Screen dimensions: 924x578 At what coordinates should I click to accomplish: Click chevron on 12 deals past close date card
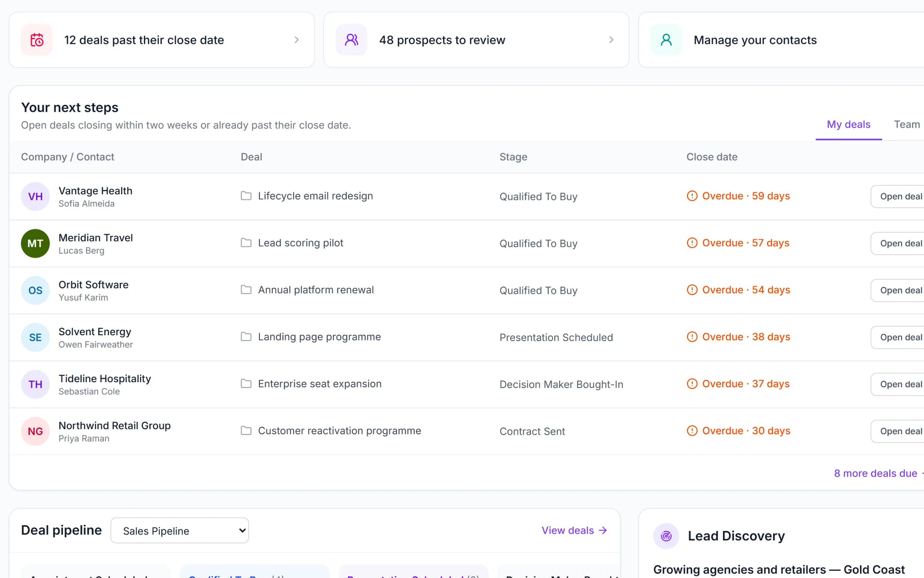296,40
